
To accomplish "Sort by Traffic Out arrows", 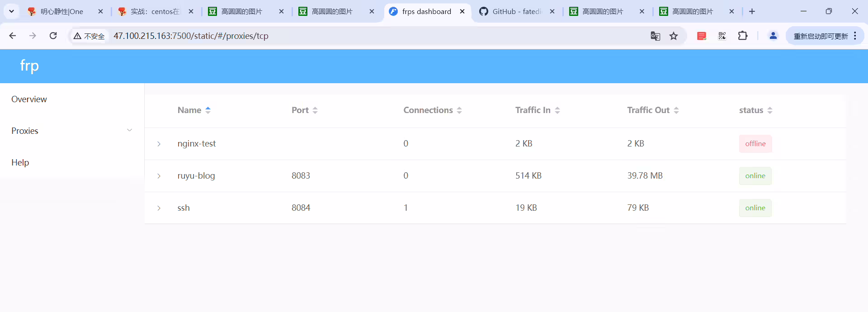I will tap(676, 110).
